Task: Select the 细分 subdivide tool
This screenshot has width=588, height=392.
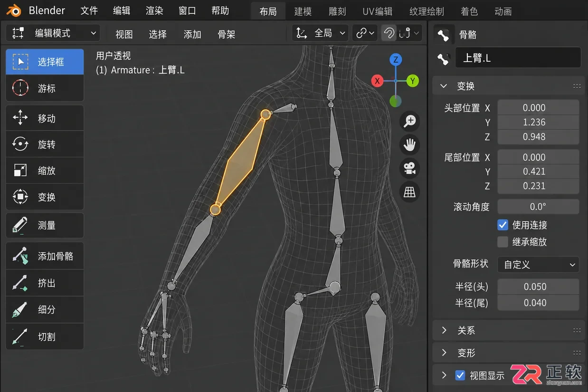Action: coord(45,309)
